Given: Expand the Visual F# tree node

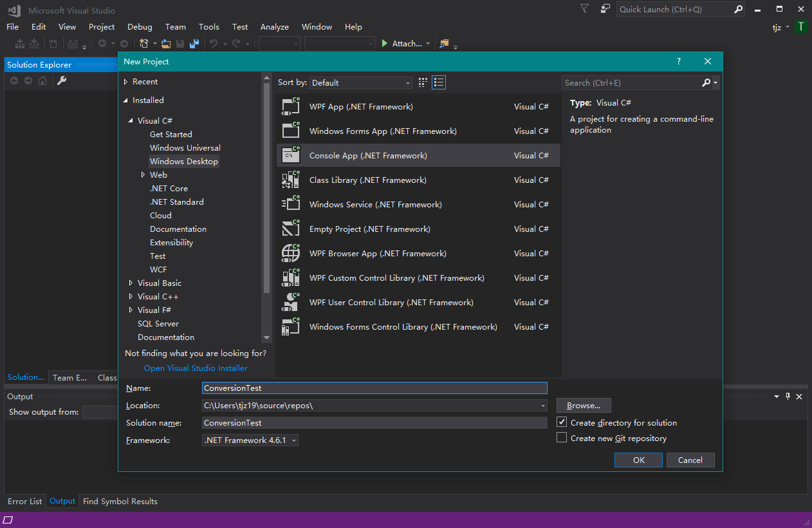Looking at the screenshot, I should point(131,310).
